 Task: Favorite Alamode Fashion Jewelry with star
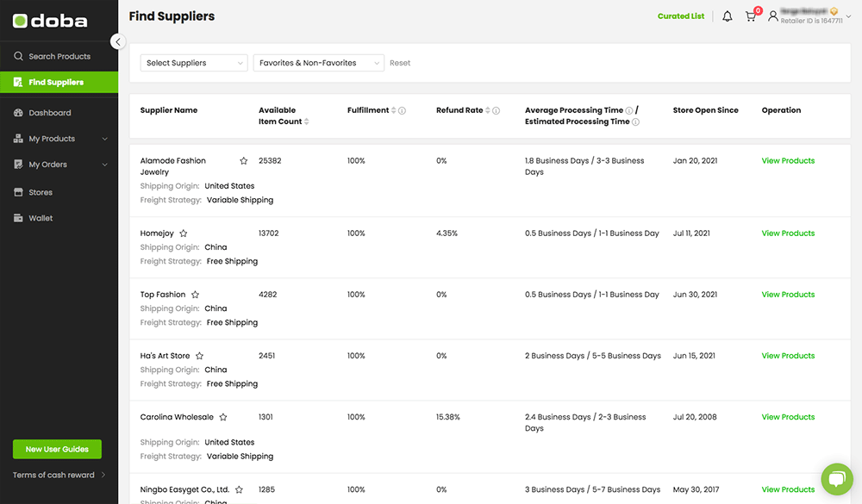click(244, 161)
